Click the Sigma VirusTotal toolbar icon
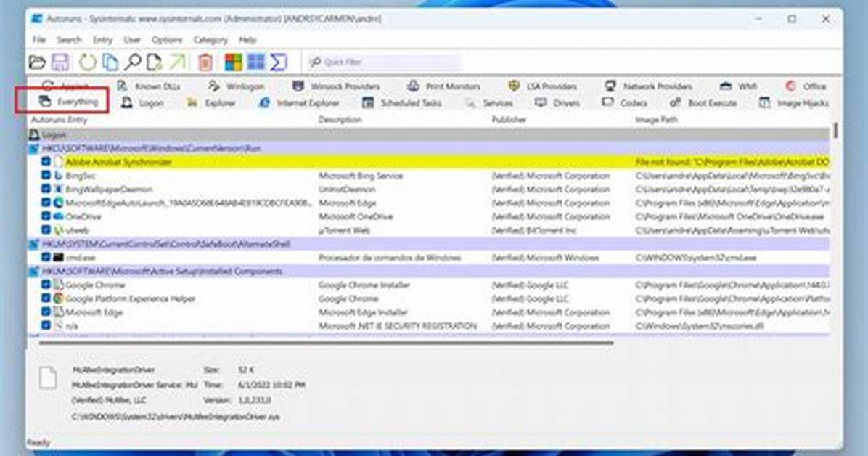This screenshot has height=456, width=868. 279,62
